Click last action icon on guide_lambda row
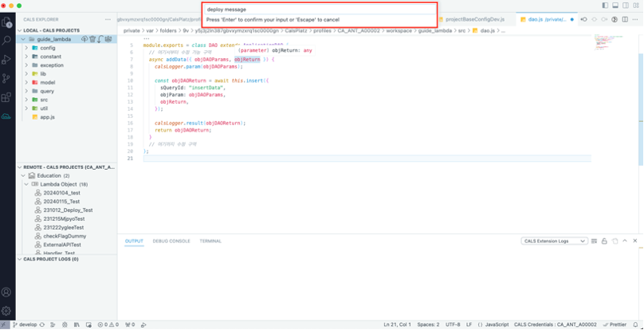The height and width of the screenshot is (330, 644). [x=108, y=39]
